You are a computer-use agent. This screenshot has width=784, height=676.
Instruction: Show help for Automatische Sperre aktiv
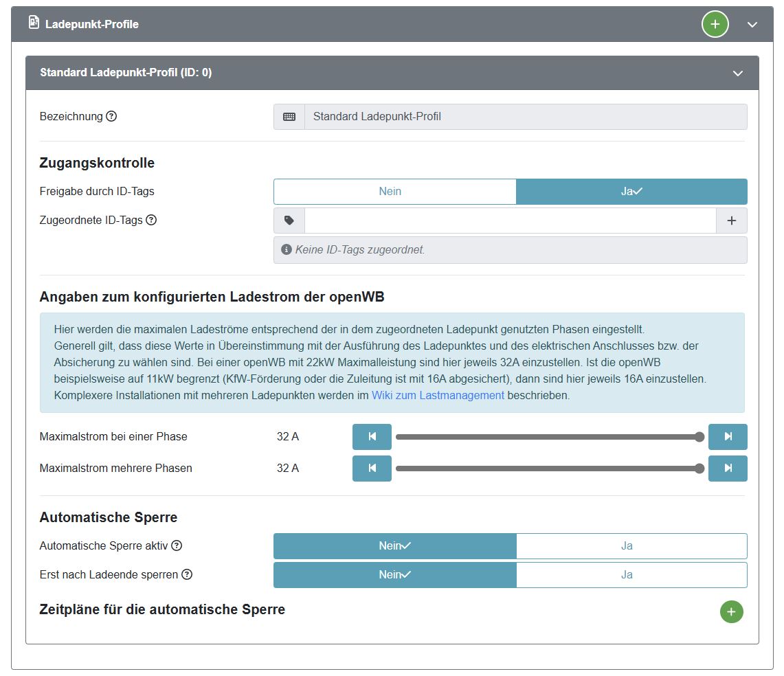pyautogui.click(x=177, y=546)
